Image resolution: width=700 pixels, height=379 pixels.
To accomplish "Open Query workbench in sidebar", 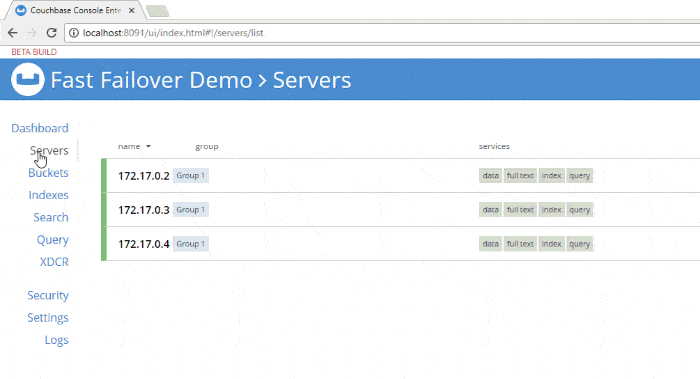I will click(53, 240).
